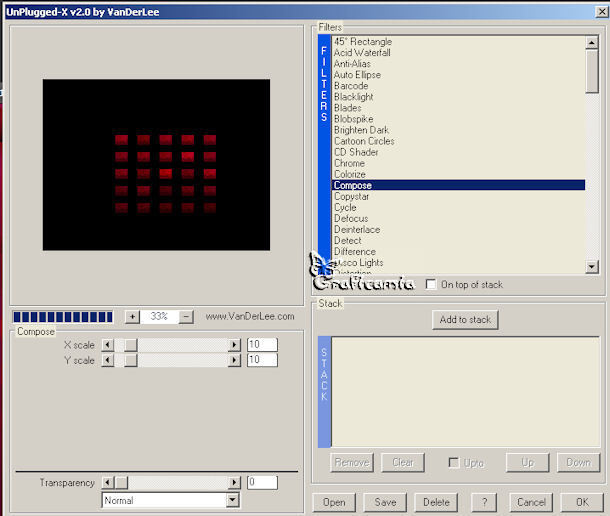The image size is (610, 516).
Task: Click filter list scroll up arrow
Action: coord(592,42)
